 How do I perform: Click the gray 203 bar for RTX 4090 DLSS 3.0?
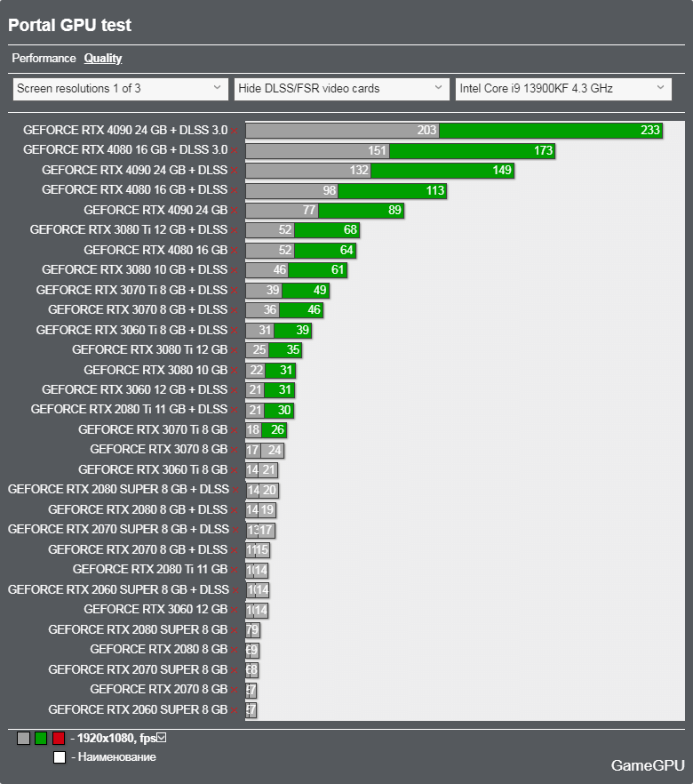(x=342, y=131)
